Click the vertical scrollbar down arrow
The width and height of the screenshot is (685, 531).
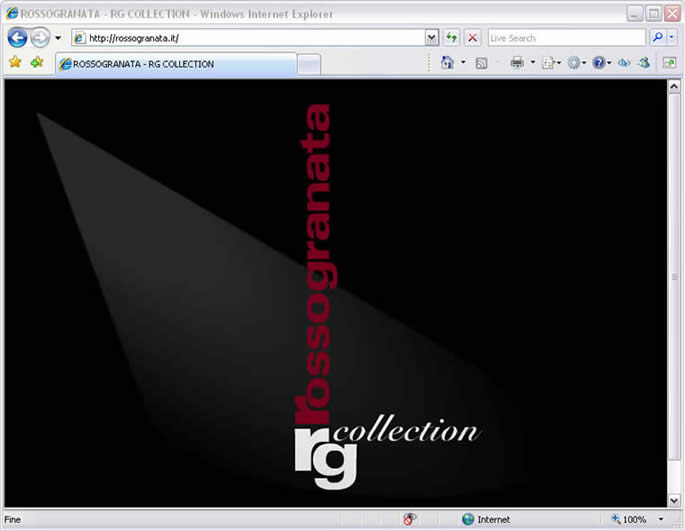674,500
